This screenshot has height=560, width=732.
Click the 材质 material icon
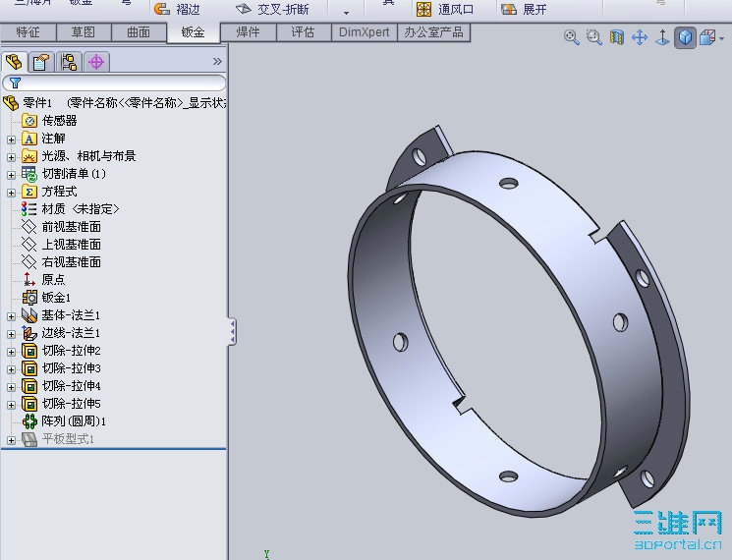tap(29, 209)
